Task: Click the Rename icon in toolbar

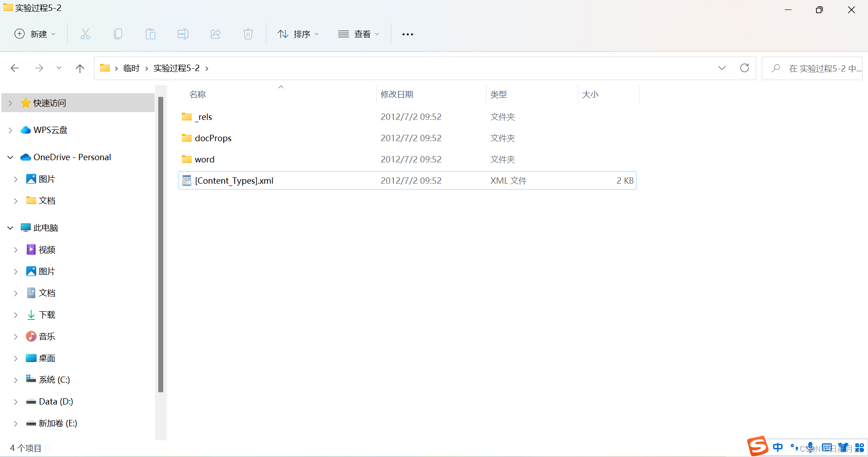Action: [183, 34]
